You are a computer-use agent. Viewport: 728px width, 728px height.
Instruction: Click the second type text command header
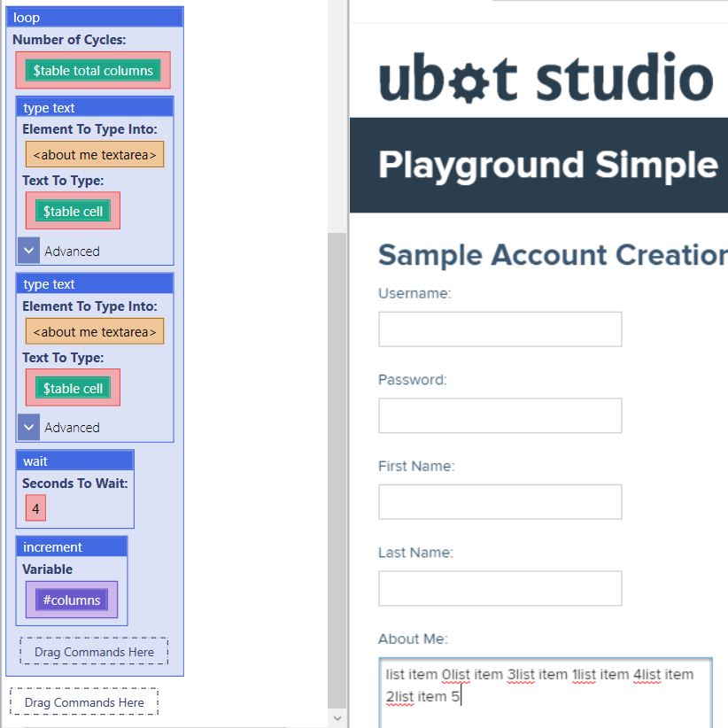95,283
